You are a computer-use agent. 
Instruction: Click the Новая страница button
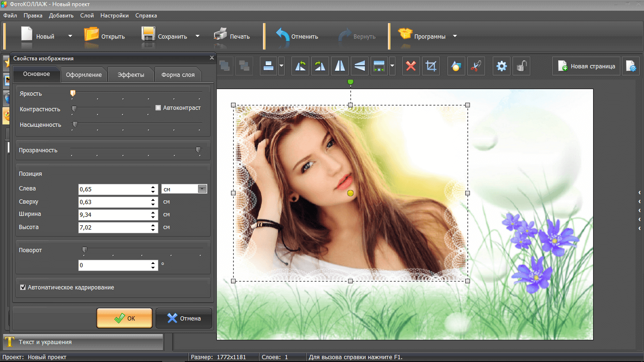click(x=586, y=66)
